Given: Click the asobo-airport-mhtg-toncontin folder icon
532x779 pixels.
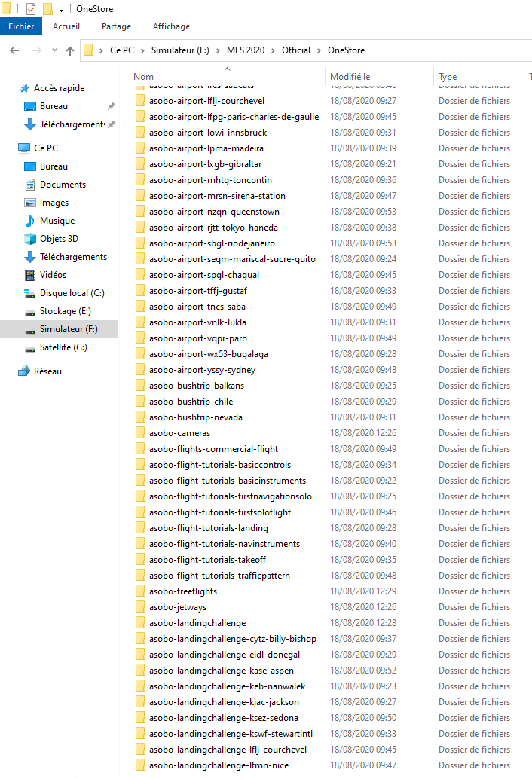Looking at the screenshot, I should click(x=141, y=180).
